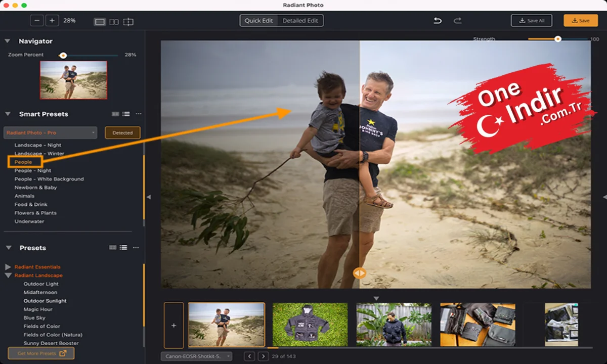Apply the Midafternoon preset

pyautogui.click(x=40, y=292)
